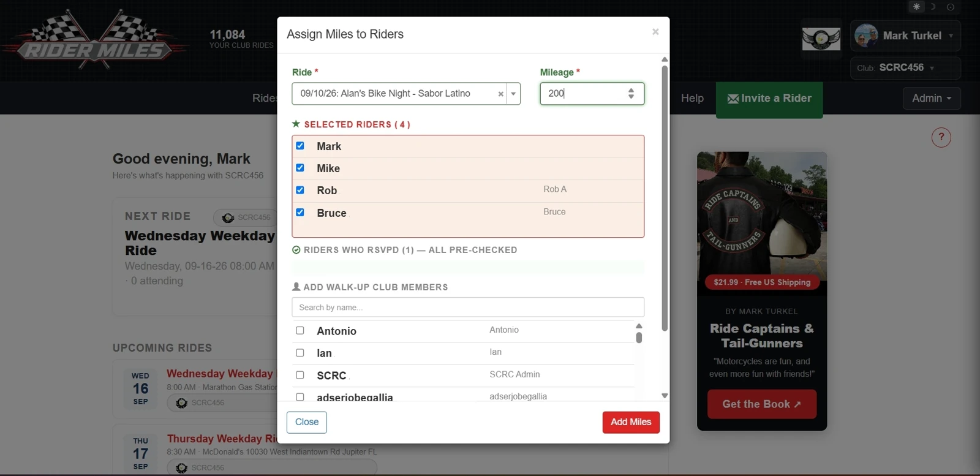Click the Rider Miles logo
This screenshot has height=476, width=980.
[x=95, y=41]
